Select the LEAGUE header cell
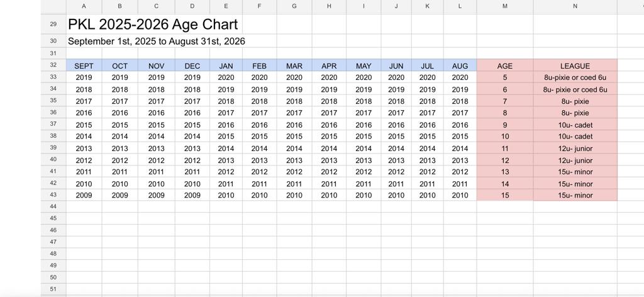The height and width of the screenshot is (297, 644). pos(575,65)
